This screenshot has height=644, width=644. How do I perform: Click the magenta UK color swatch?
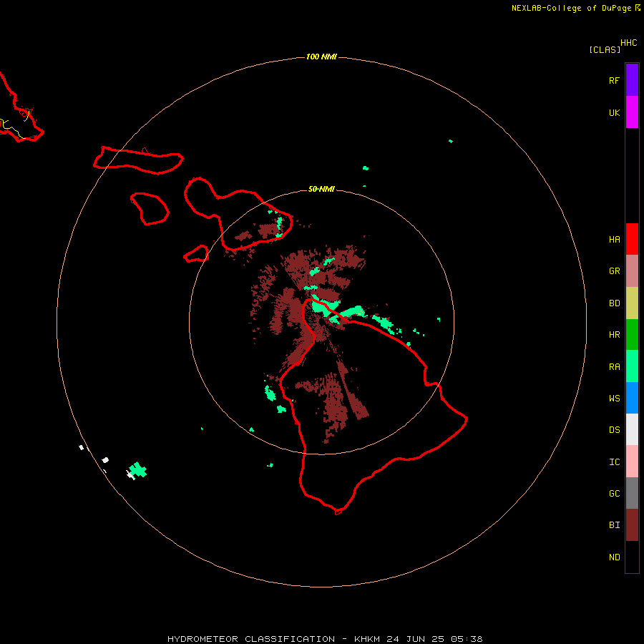point(632,112)
